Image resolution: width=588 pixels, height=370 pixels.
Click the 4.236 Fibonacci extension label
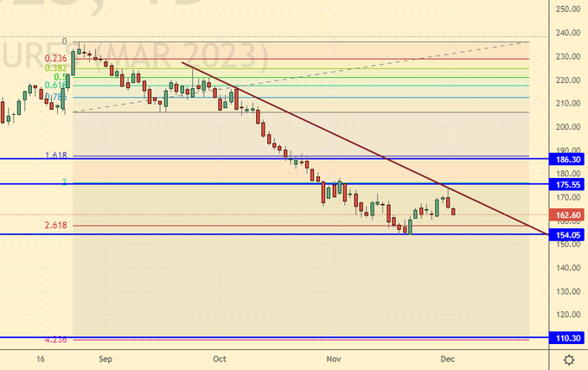[x=56, y=340]
